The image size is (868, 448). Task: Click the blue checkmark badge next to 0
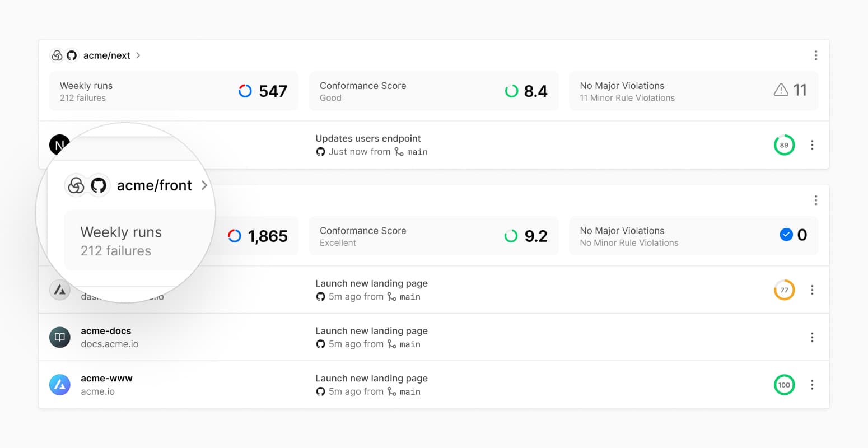(x=786, y=235)
